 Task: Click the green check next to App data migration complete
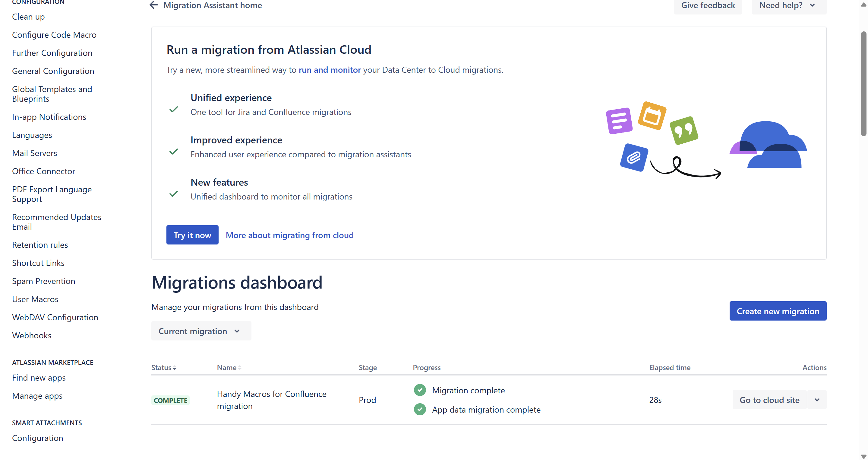(x=419, y=409)
